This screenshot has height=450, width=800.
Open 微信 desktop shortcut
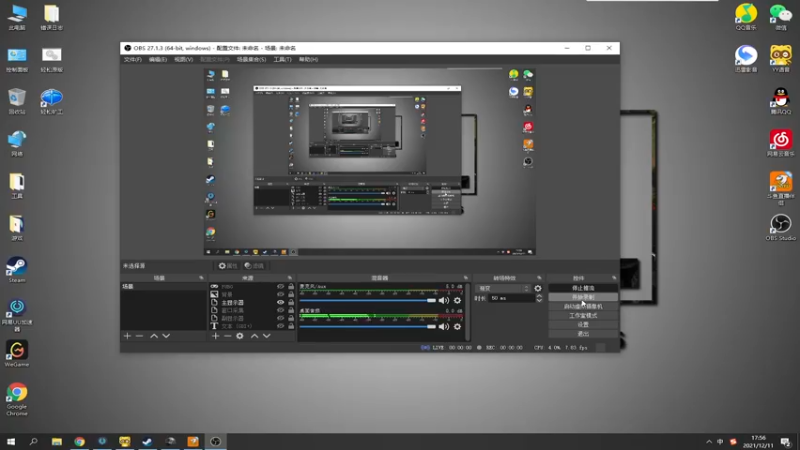[x=781, y=17]
